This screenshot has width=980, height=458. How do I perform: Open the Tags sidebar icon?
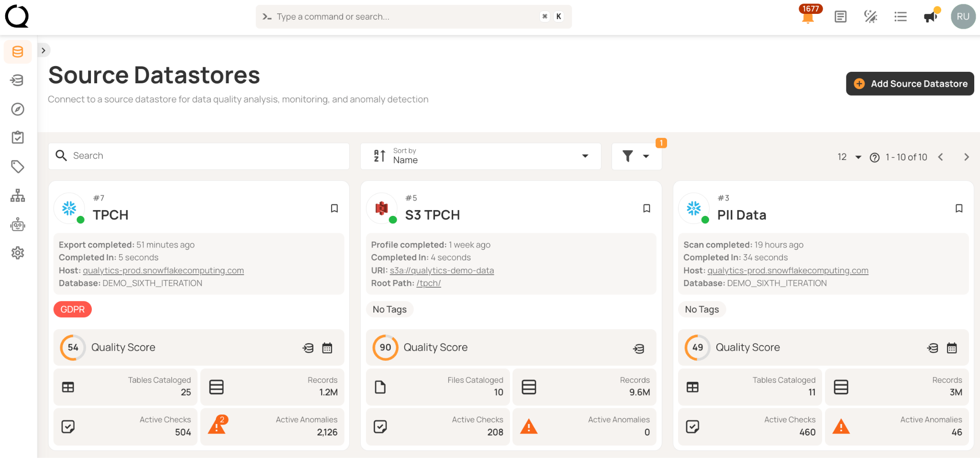coord(18,167)
